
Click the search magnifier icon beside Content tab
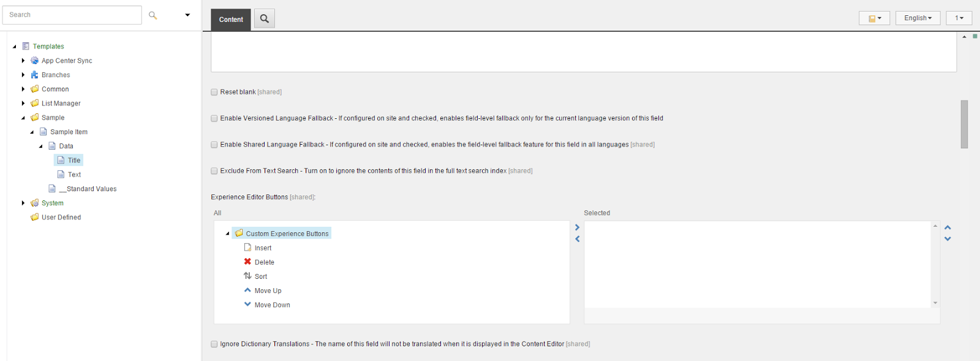(265, 18)
